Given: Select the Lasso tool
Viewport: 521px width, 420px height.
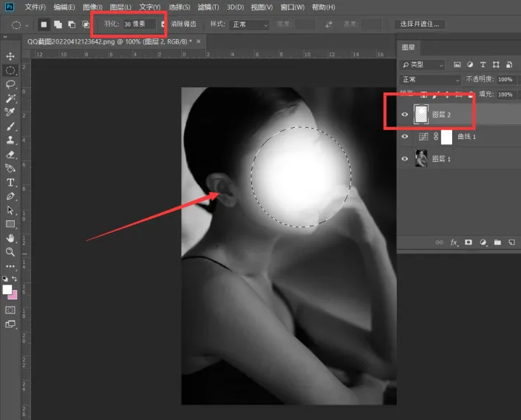Looking at the screenshot, I should point(10,84).
